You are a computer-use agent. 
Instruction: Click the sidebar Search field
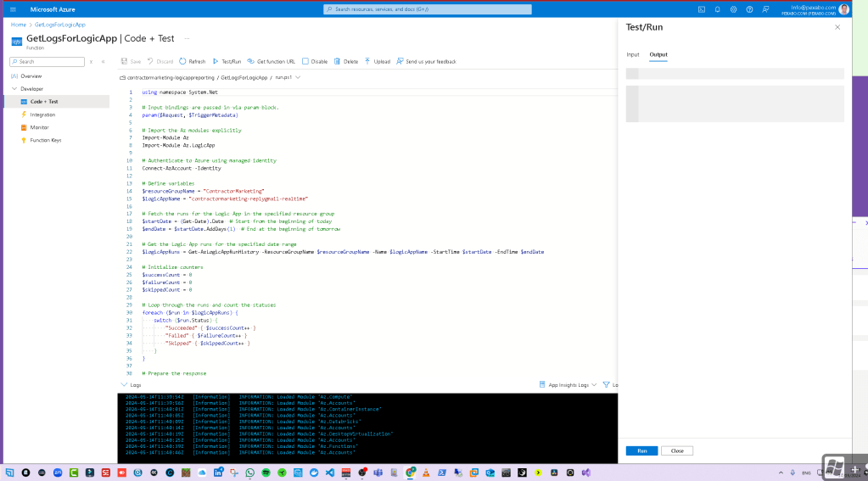tap(47, 61)
